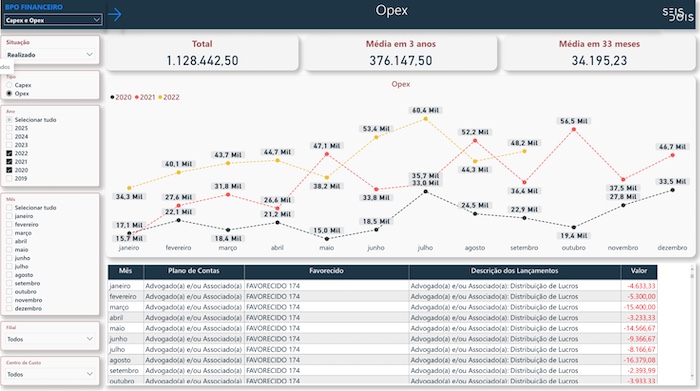Sort table by Valor column header
The width and height of the screenshot is (700, 391).
[x=638, y=271]
